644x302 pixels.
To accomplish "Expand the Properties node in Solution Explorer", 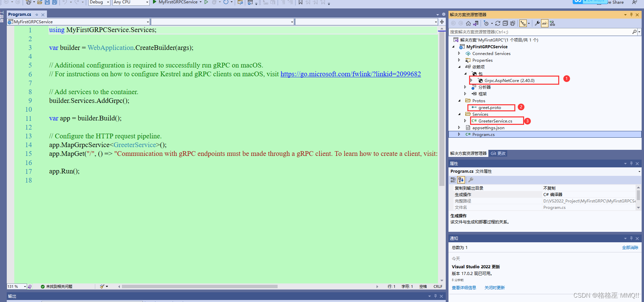I will (x=459, y=60).
